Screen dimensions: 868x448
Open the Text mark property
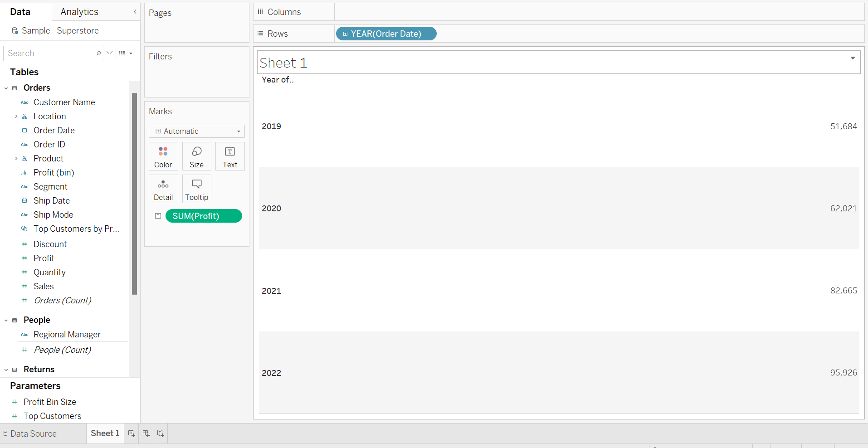(x=229, y=156)
